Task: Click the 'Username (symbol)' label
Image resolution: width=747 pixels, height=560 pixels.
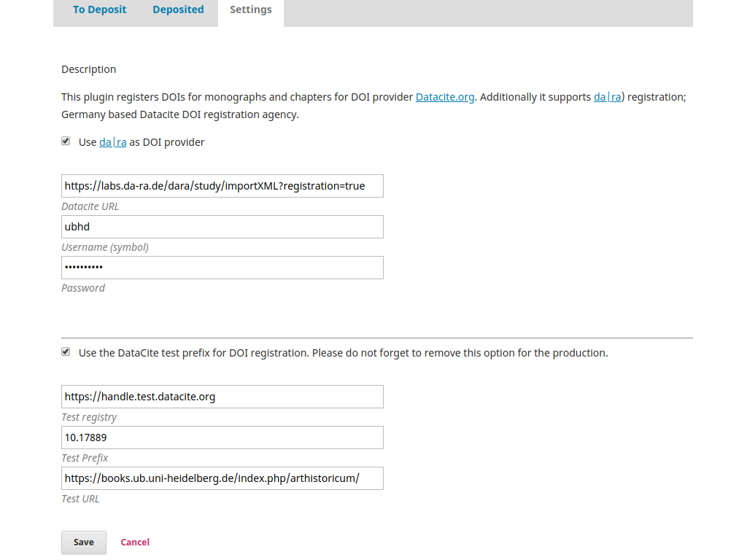Action: tap(105, 248)
